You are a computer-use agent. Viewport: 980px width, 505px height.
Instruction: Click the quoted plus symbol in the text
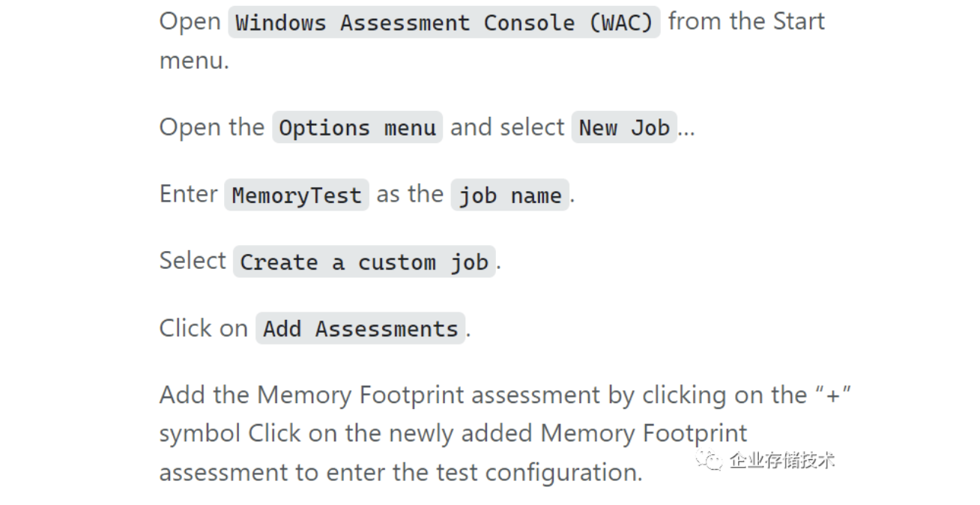click(832, 395)
